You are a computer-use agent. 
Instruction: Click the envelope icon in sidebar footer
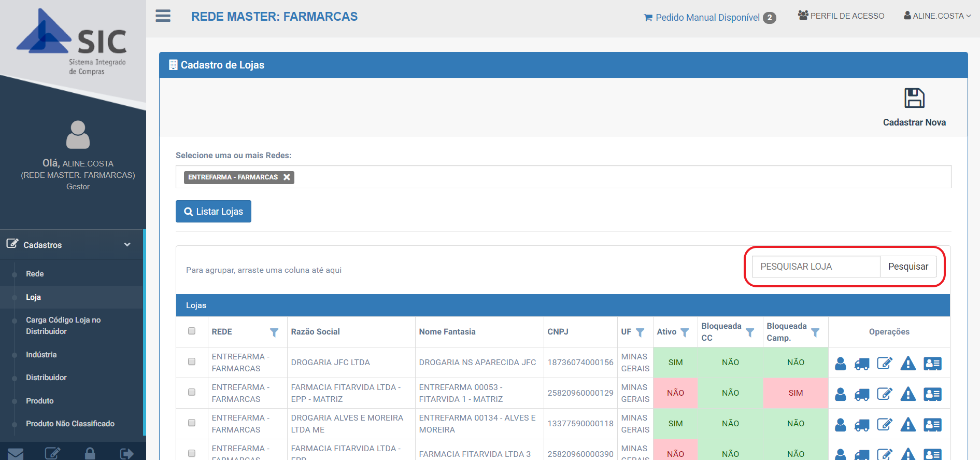(16, 454)
